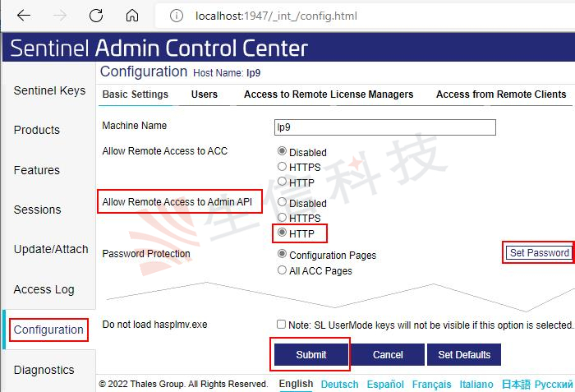This screenshot has width=575, height=392.
Task: Select Disabled for Remote Access to Admin API
Action: [x=282, y=201]
